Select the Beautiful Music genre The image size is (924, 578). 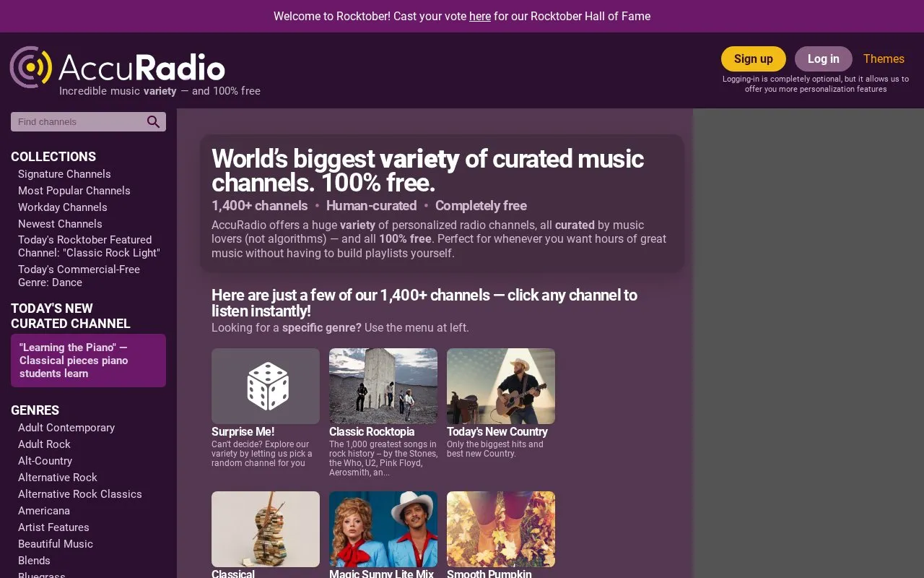pyautogui.click(x=56, y=544)
